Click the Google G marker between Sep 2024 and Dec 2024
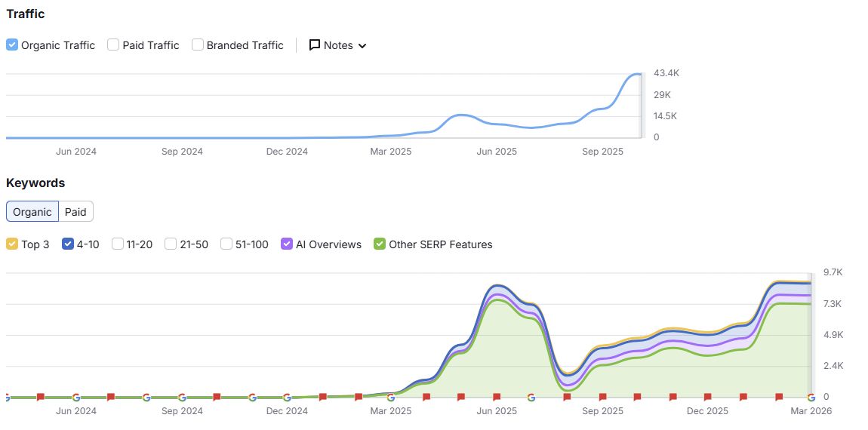Image resolution: width=868 pixels, height=430 pixels. (252, 398)
